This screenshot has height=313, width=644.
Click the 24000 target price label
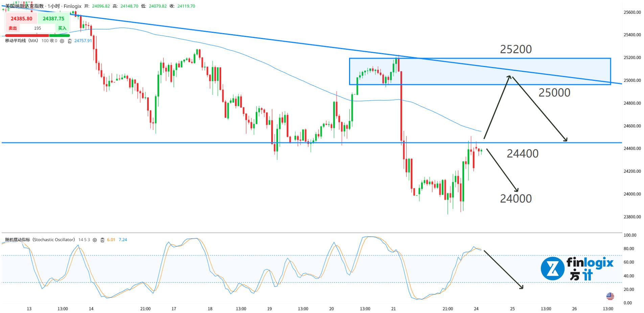(516, 199)
